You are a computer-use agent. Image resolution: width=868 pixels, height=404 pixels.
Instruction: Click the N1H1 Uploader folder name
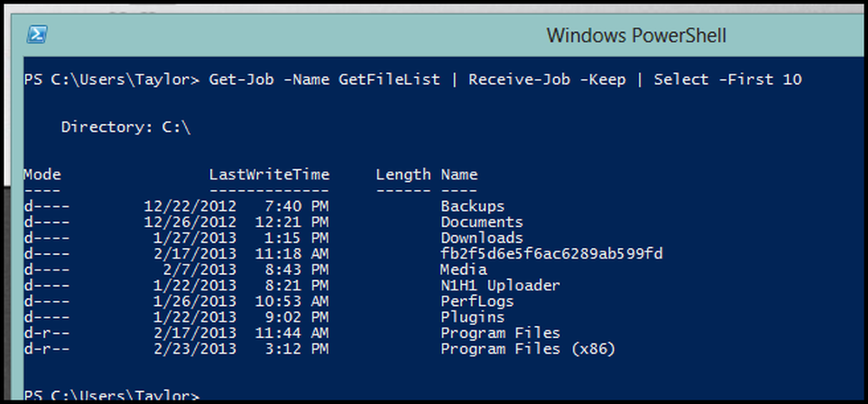(x=501, y=286)
